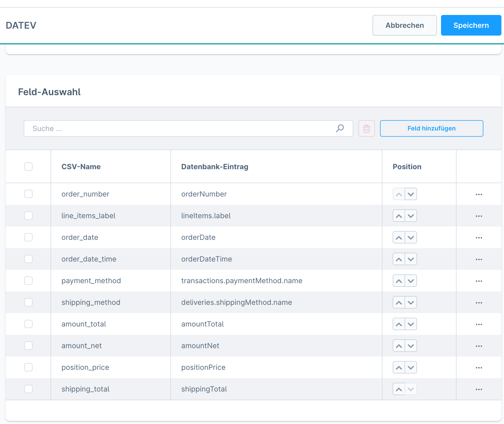This screenshot has height=424, width=504.
Task: Click the amount_total CSV name
Action: 84,324
